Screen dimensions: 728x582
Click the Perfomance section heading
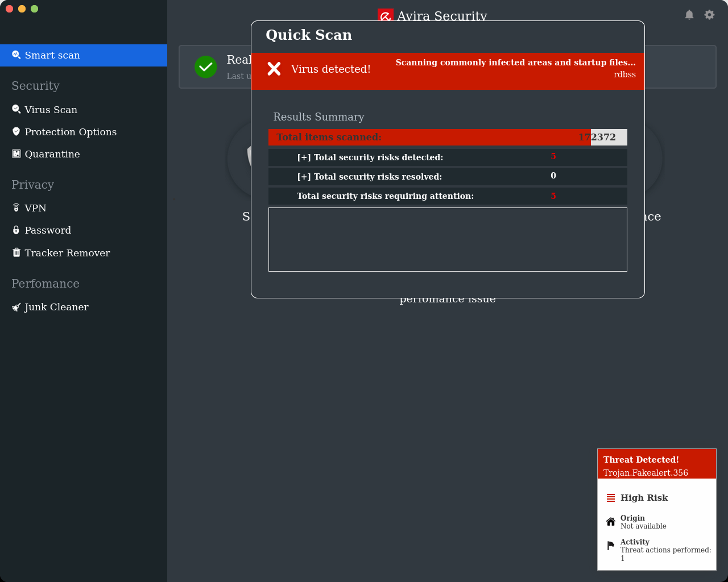click(45, 284)
